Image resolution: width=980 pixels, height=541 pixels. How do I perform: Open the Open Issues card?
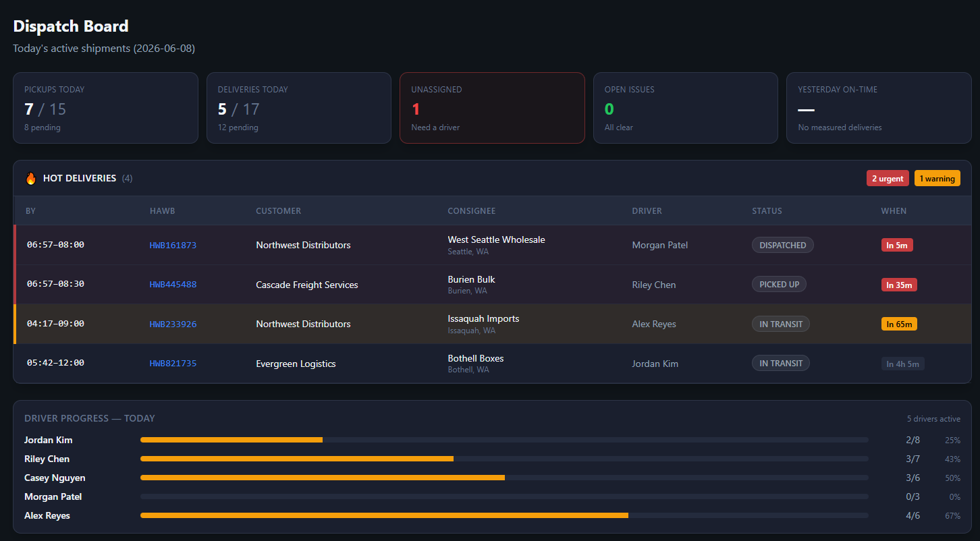(686, 108)
